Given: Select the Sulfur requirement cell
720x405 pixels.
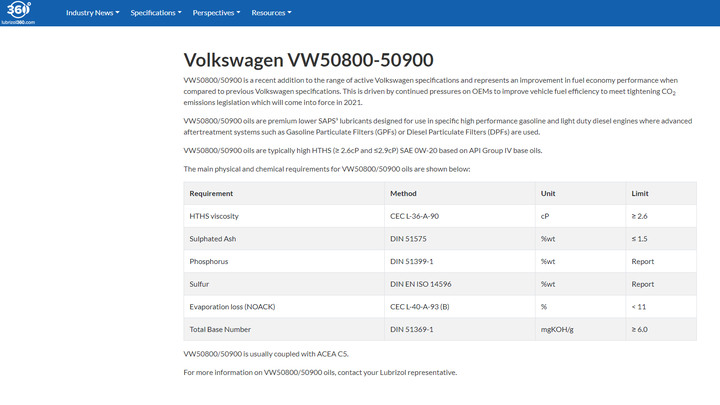Looking at the screenshot, I should point(284,284).
